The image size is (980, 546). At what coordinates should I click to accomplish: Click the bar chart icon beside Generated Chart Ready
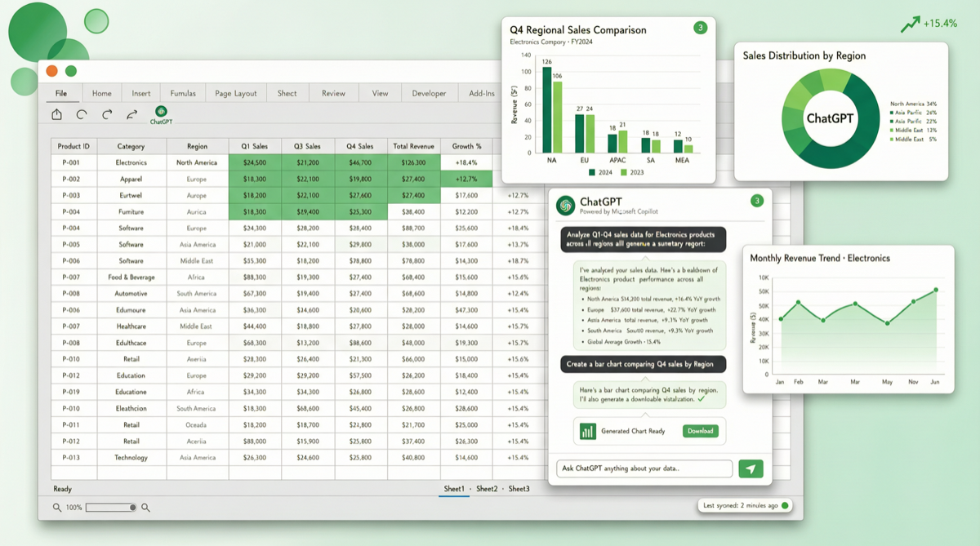587,432
